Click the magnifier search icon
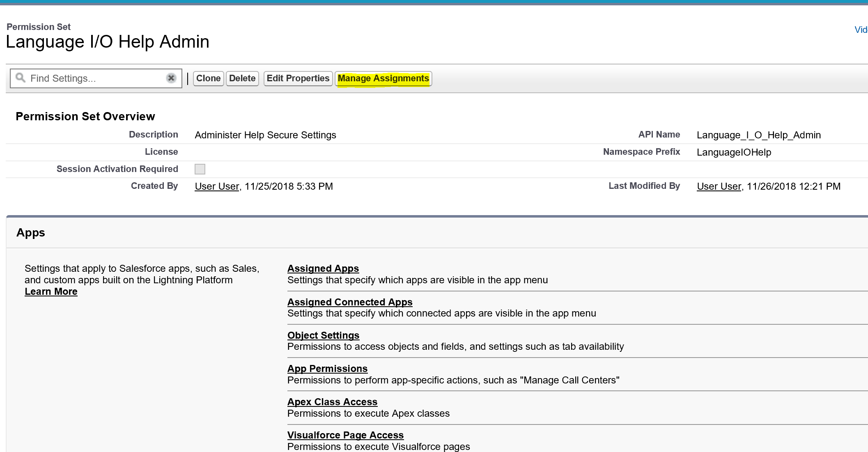Screen dimensions: 868x452 pyautogui.click(x=20, y=78)
